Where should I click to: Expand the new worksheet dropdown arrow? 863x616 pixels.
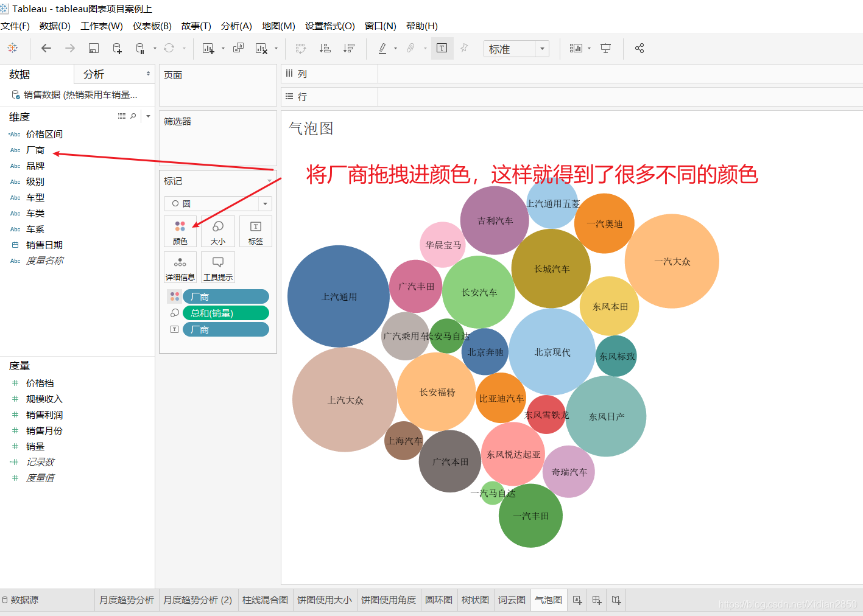point(223,48)
